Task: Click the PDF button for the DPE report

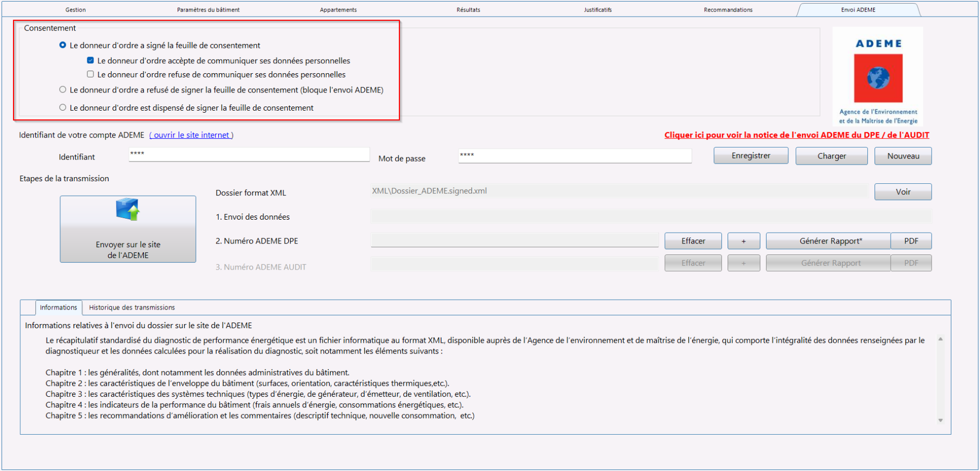Action: [911, 240]
